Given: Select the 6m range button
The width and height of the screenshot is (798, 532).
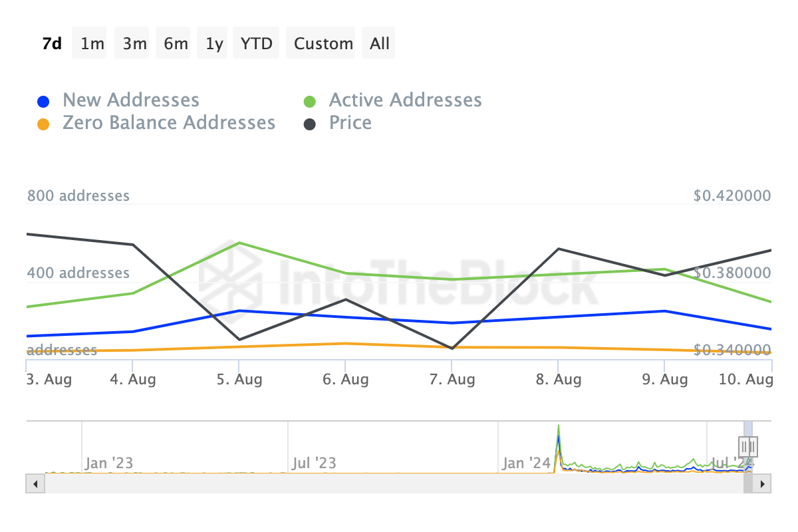Looking at the screenshot, I should [x=176, y=43].
